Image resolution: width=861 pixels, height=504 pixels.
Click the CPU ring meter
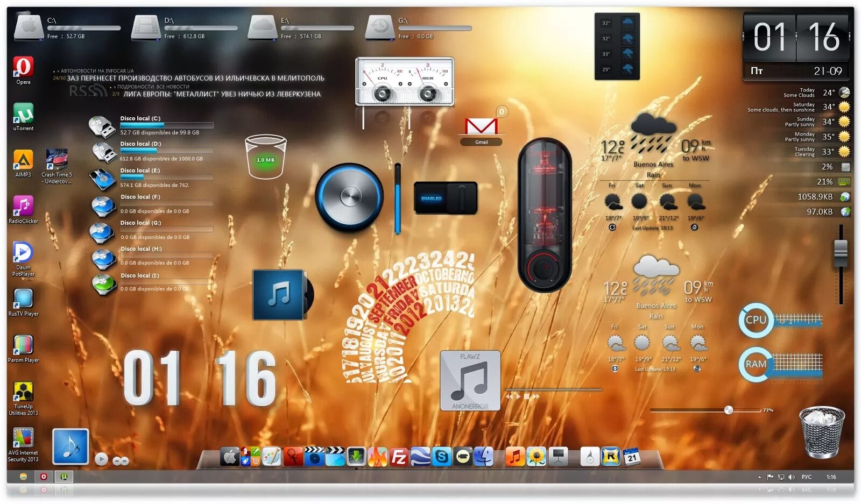coord(756,320)
